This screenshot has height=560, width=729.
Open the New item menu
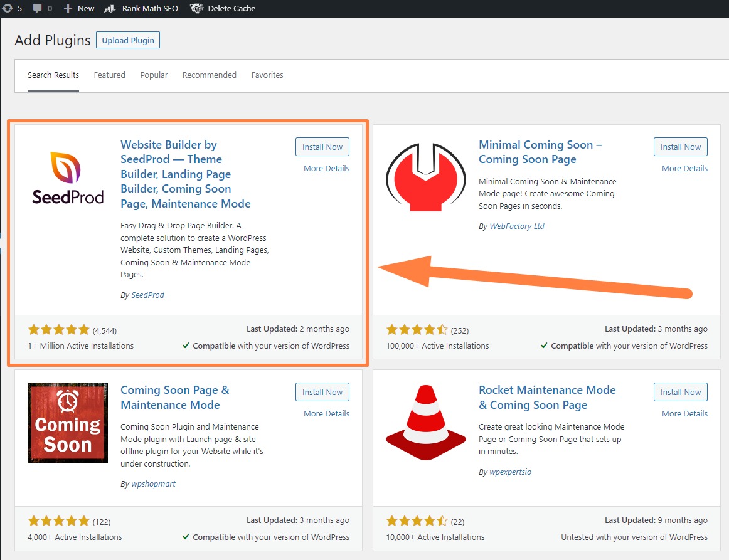[x=78, y=8]
